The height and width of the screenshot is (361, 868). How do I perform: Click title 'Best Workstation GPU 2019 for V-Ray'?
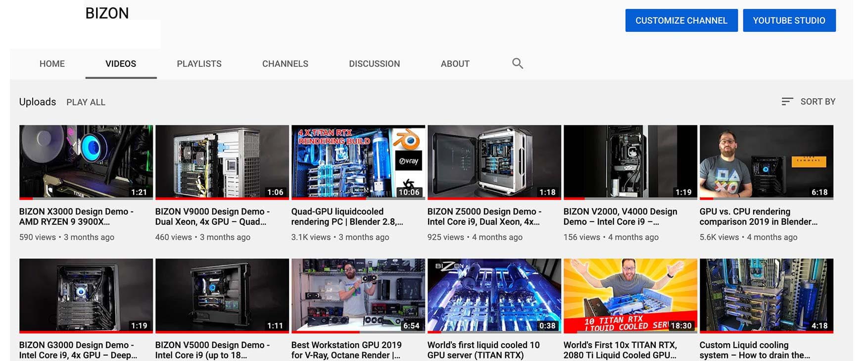click(347, 350)
